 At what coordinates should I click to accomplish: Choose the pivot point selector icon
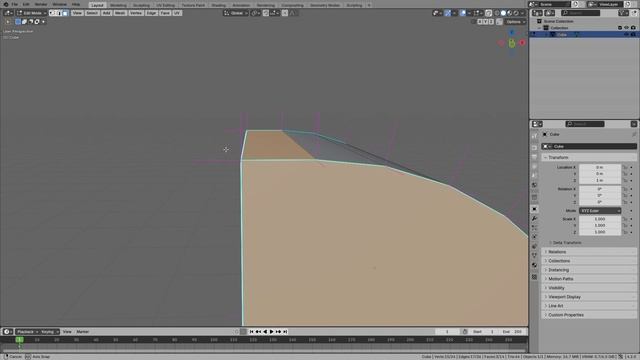point(256,13)
